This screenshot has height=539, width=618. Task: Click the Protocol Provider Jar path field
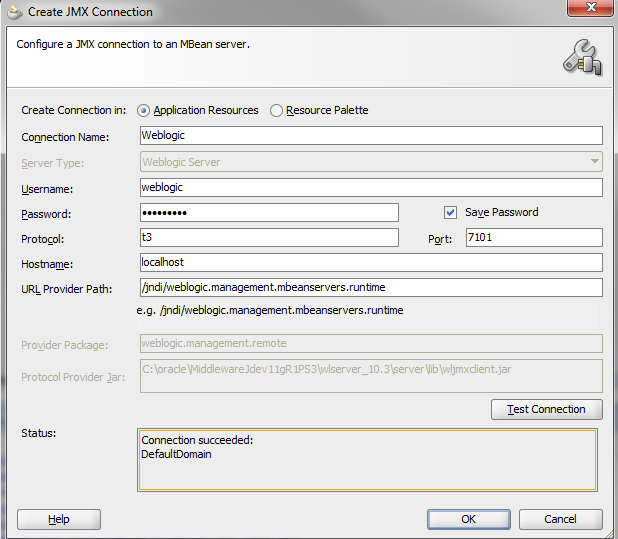[371, 376]
